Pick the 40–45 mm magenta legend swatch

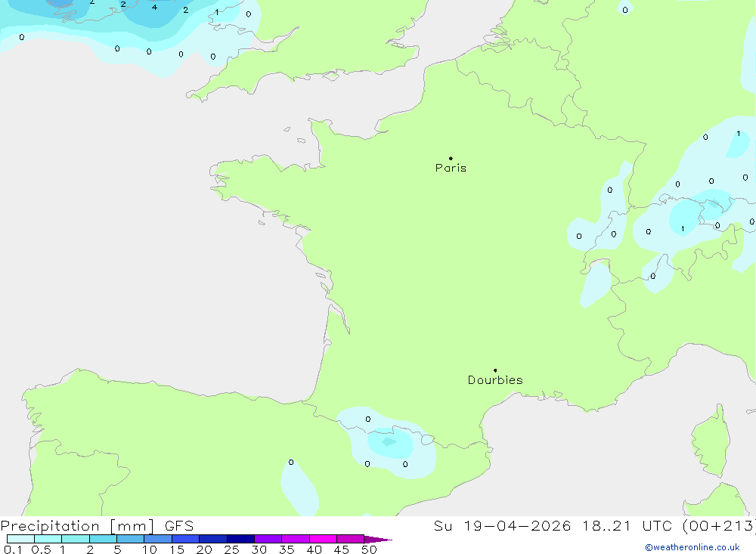tap(323, 539)
